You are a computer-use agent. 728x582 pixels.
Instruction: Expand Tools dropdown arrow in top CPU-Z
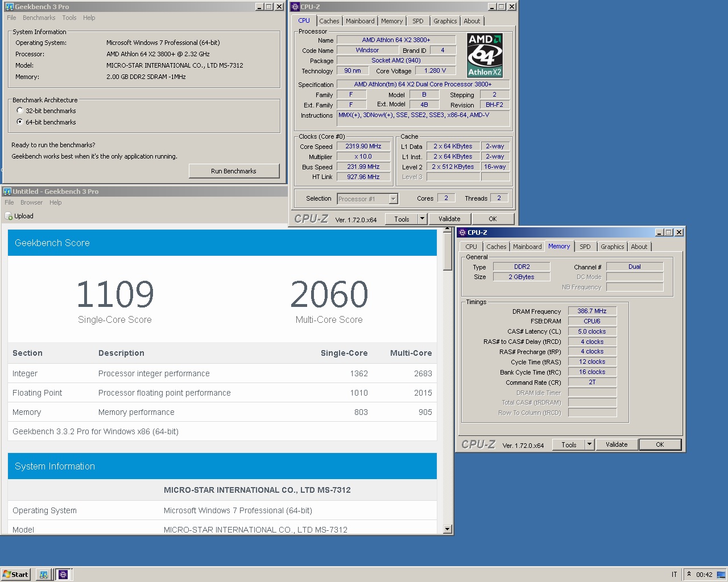pyautogui.click(x=422, y=219)
